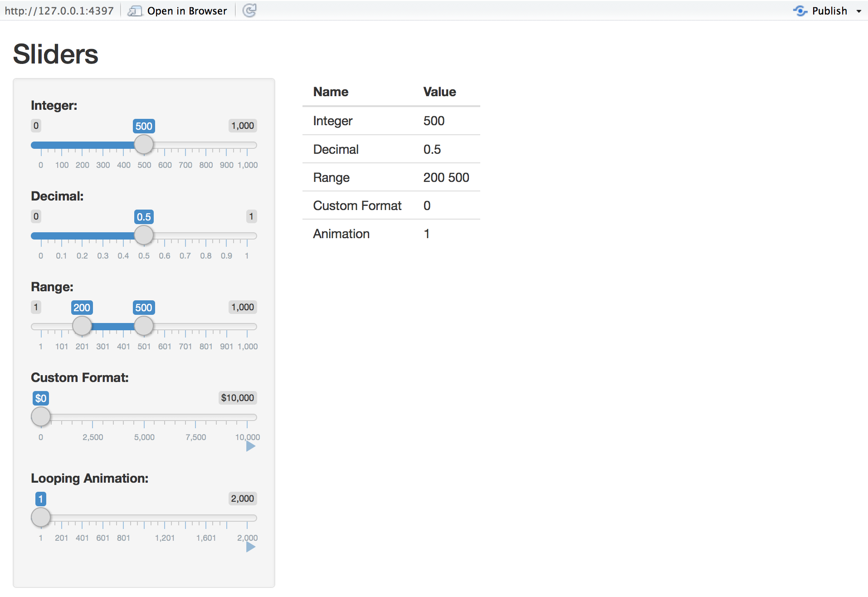
Task: Click the Publish icon in the top right
Action: (x=801, y=10)
